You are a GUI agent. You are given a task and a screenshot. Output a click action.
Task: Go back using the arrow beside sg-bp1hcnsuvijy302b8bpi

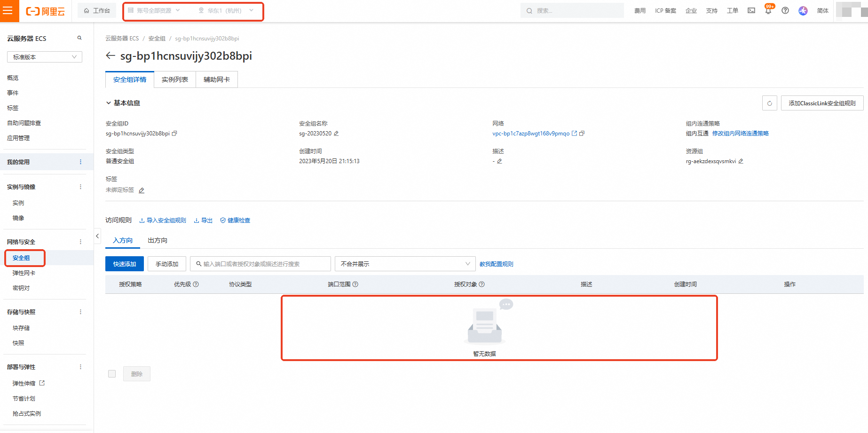110,56
